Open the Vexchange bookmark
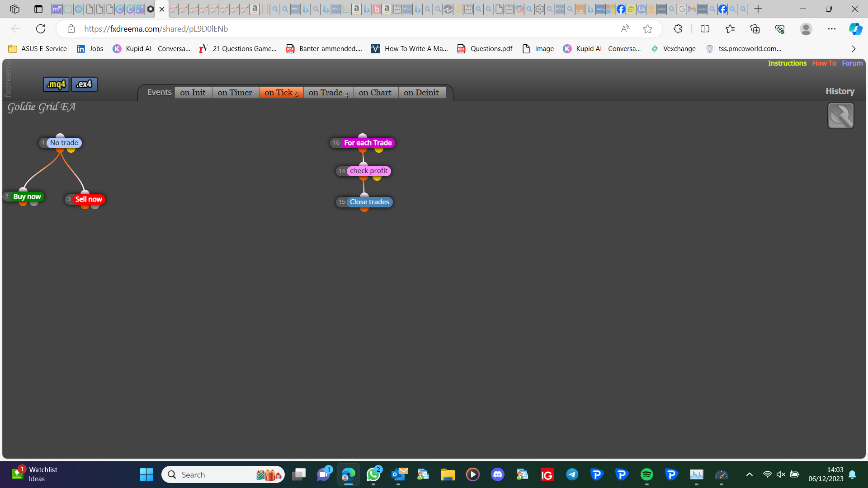 673,49
